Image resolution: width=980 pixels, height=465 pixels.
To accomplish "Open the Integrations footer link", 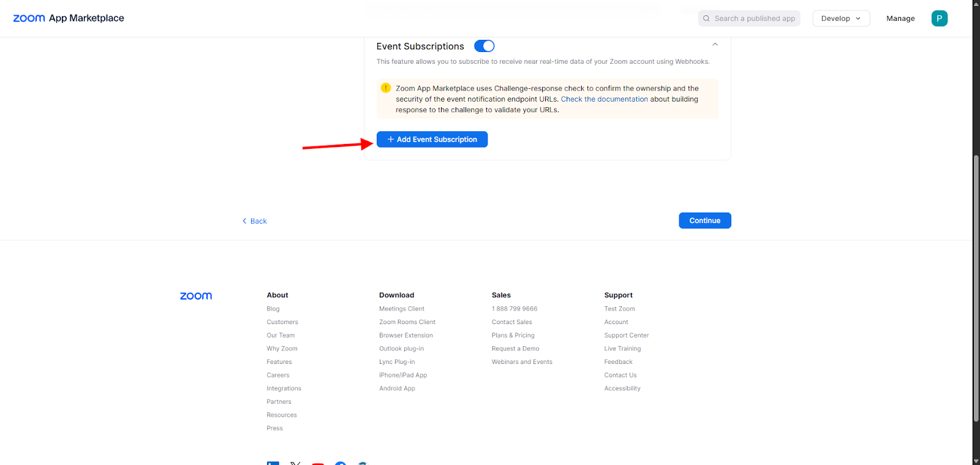I will (284, 388).
